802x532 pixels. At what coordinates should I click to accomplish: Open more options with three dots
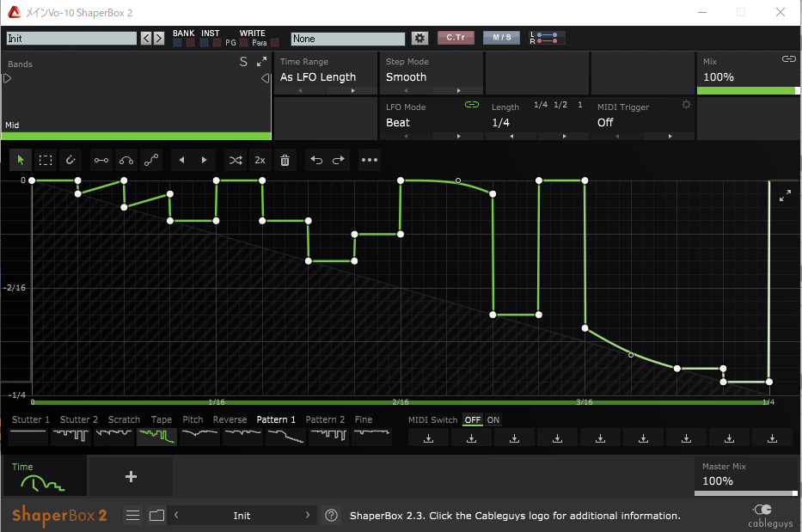pyautogui.click(x=370, y=160)
